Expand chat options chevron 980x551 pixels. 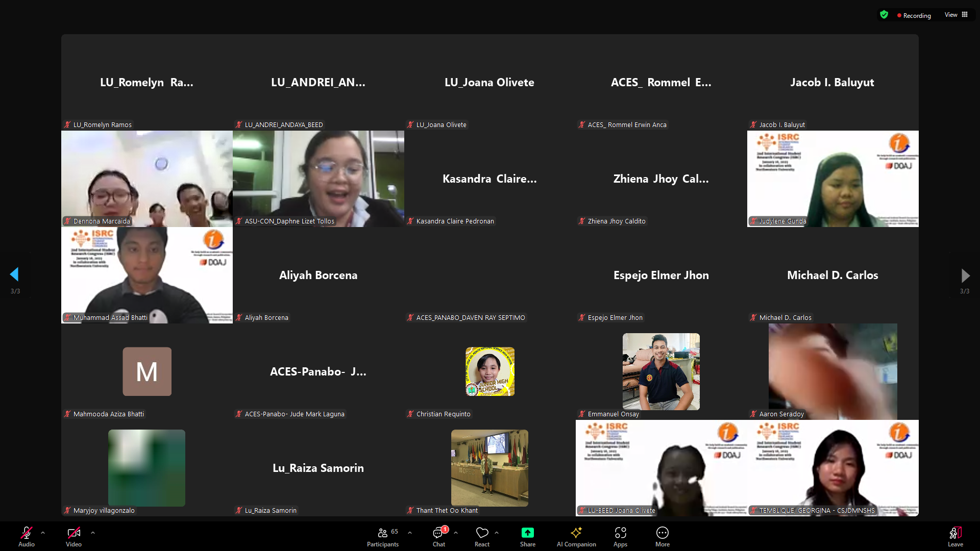tap(456, 533)
